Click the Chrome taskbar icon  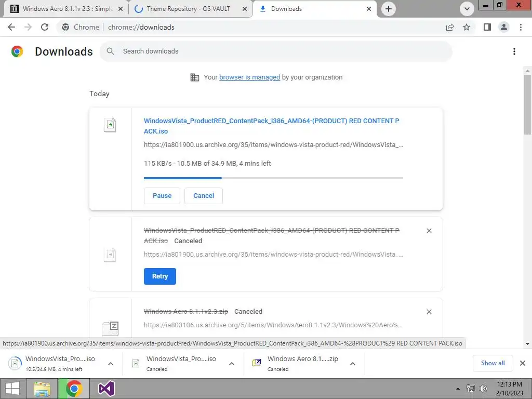pyautogui.click(x=74, y=389)
